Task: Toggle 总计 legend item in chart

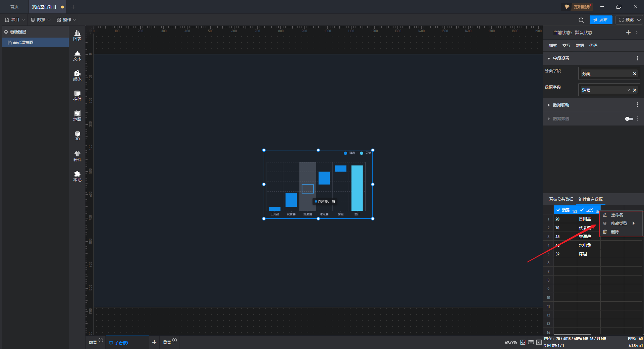Action: click(x=365, y=153)
